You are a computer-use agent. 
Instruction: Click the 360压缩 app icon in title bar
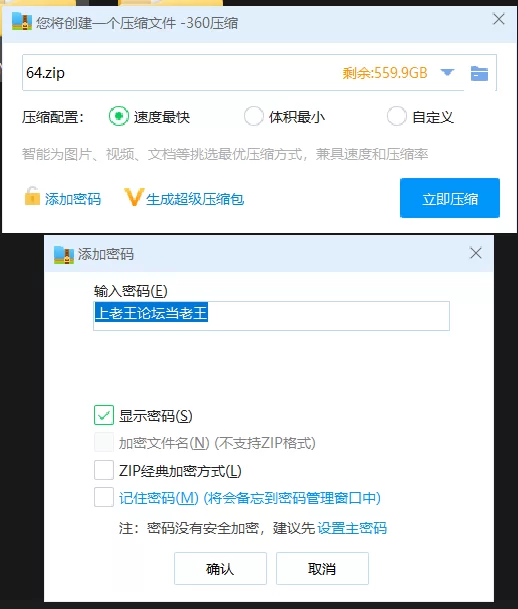point(22,21)
